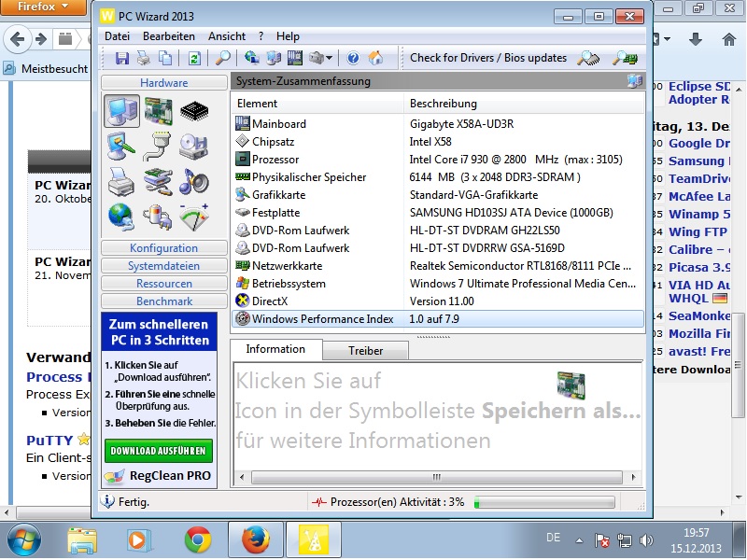Screen dimensions: 747x560
Task: Select the Processor chip icon
Action: coord(194,110)
